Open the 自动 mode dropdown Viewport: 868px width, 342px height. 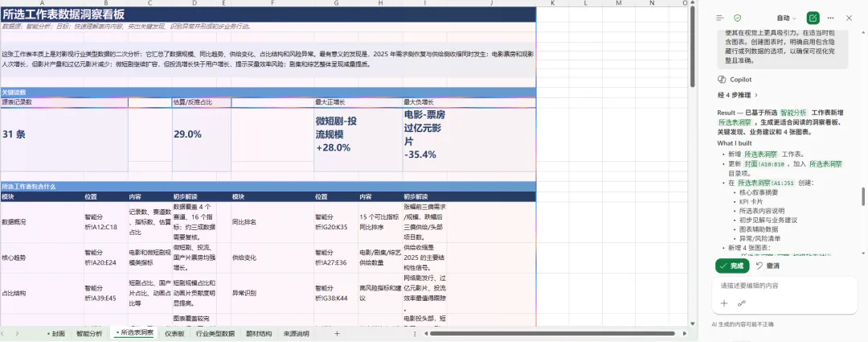pos(787,19)
